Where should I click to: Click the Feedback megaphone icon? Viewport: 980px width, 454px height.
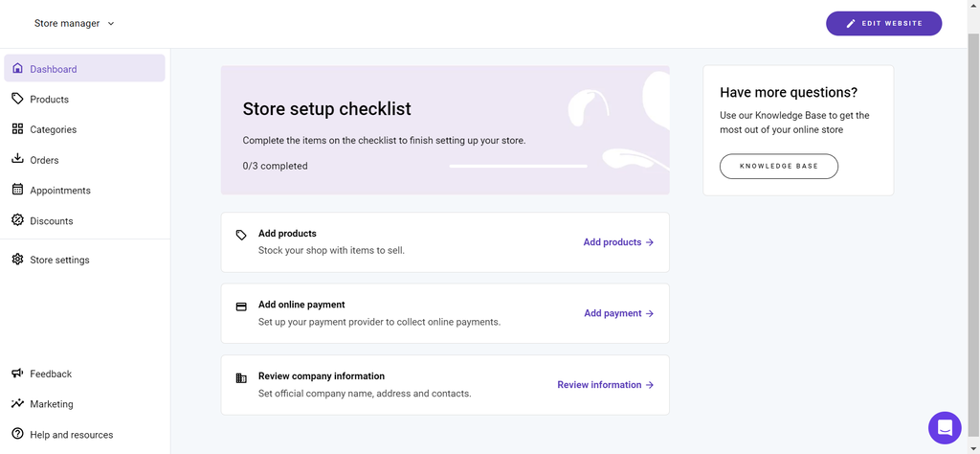pyautogui.click(x=17, y=374)
